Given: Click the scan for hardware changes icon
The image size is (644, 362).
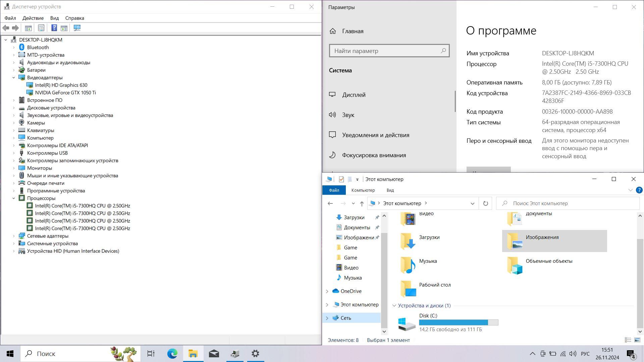Looking at the screenshot, I should click(77, 28).
